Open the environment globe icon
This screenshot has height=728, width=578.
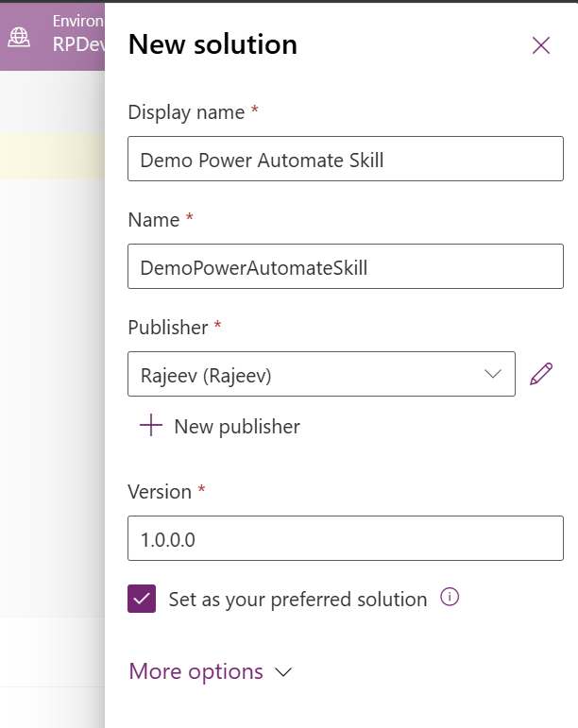[x=19, y=37]
